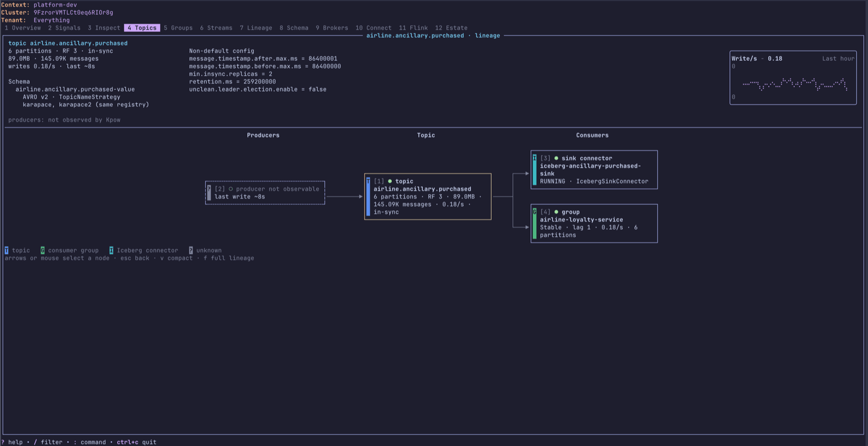The image size is (868, 446).
Task: Open the 9 Brokers tab
Action: (332, 28)
